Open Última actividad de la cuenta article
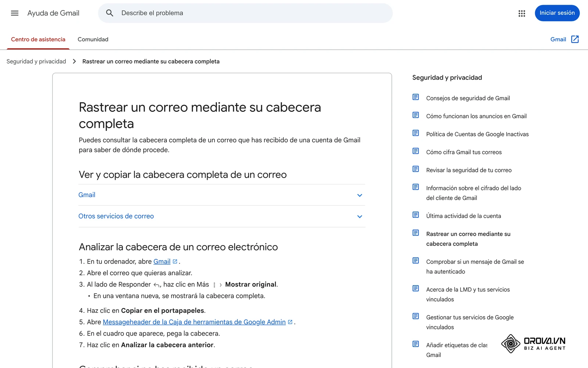The width and height of the screenshot is (588, 368). [463, 216]
